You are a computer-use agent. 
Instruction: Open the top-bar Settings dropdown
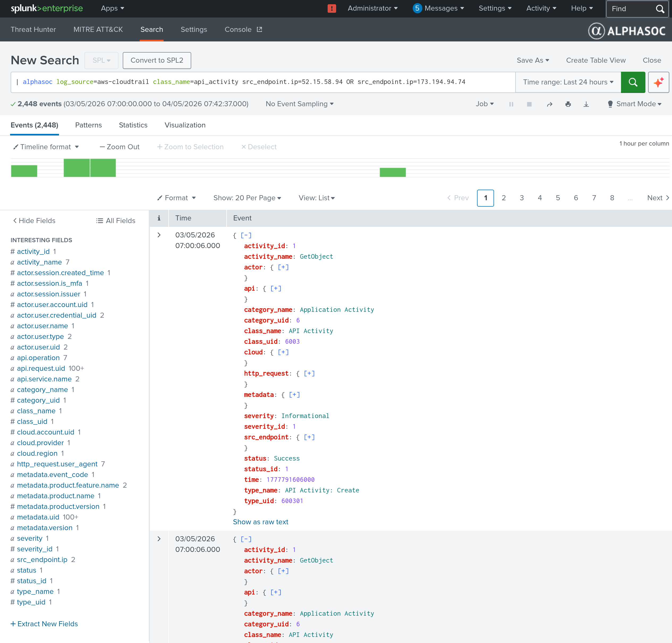coord(495,8)
